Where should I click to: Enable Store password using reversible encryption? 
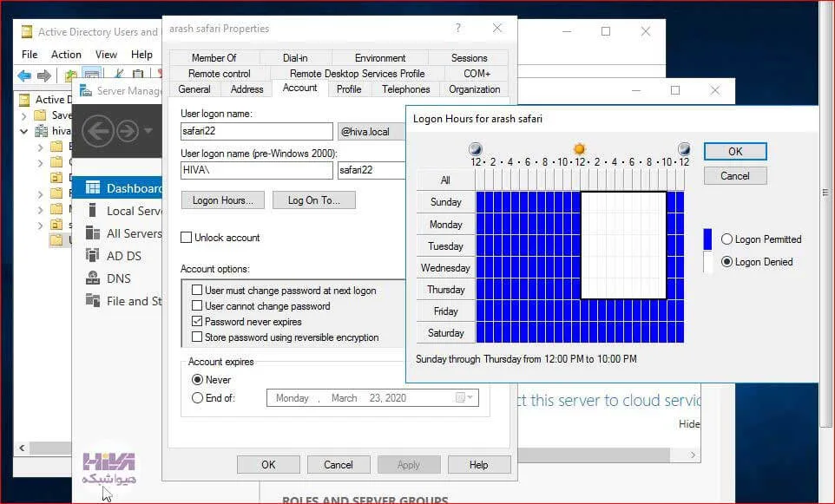(197, 337)
